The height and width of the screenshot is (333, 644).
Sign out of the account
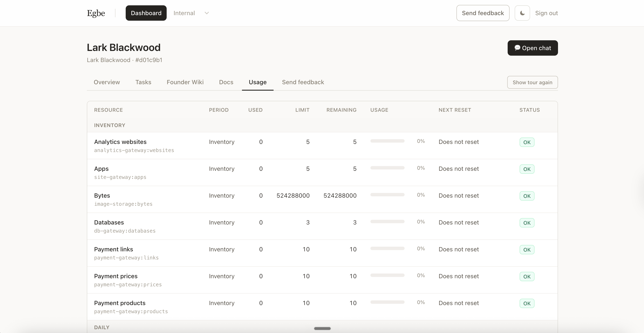pos(546,13)
